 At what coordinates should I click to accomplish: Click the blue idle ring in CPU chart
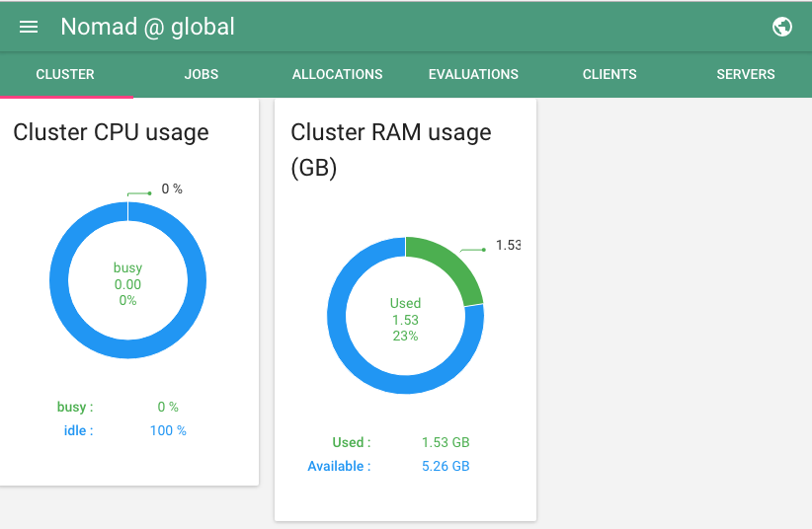tap(59, 281)
